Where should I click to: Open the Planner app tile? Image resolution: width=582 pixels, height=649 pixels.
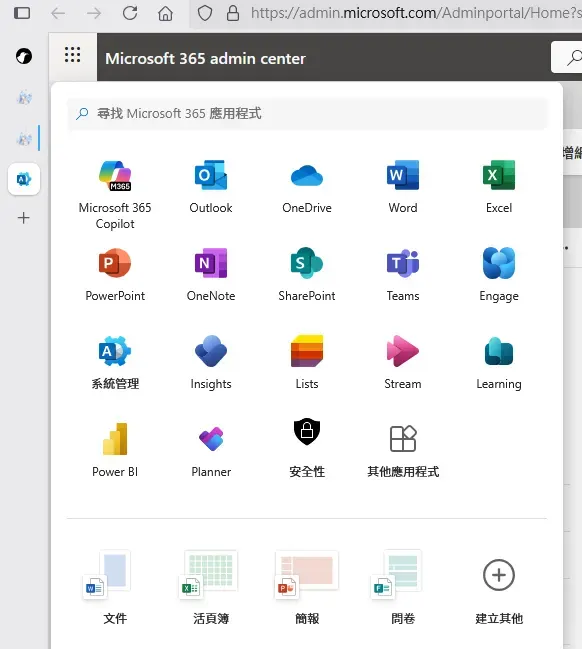[x=211, y=450]
